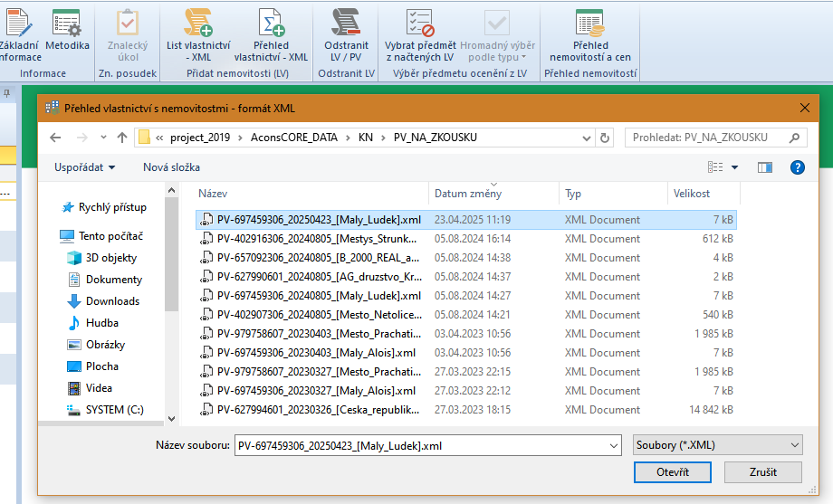The width and height of the screenshot is (833, 504).
Task: Expand the view options dropdown arrow
Action: 734,167
